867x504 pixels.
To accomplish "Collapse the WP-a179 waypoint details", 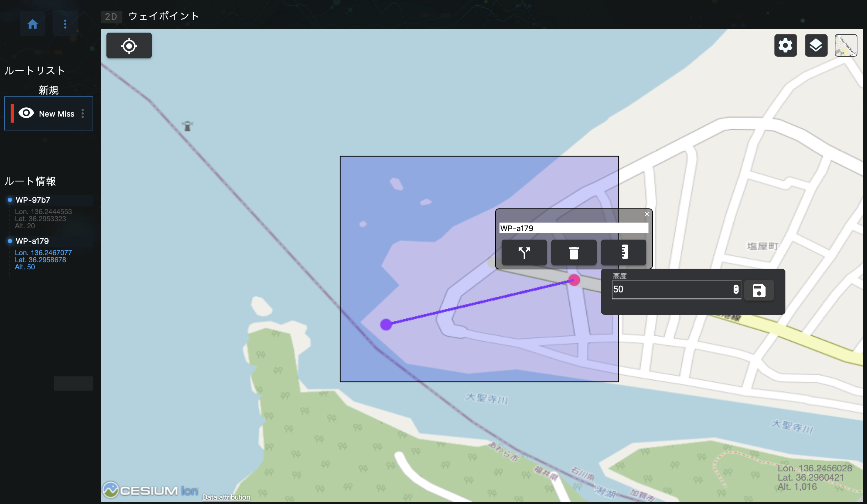I will 32,241.
